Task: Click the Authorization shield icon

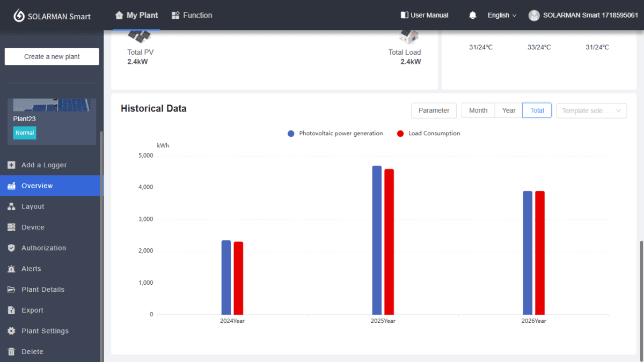Action: [11, 248]
